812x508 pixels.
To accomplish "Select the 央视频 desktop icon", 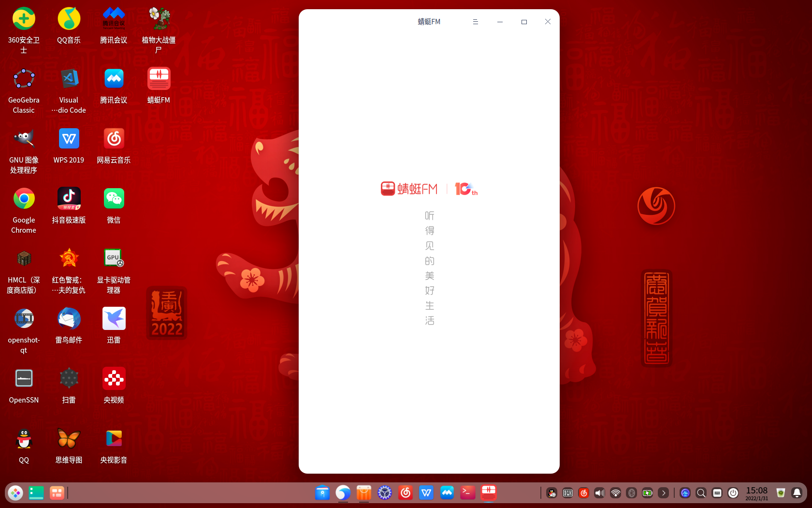I will click(114, 386).
